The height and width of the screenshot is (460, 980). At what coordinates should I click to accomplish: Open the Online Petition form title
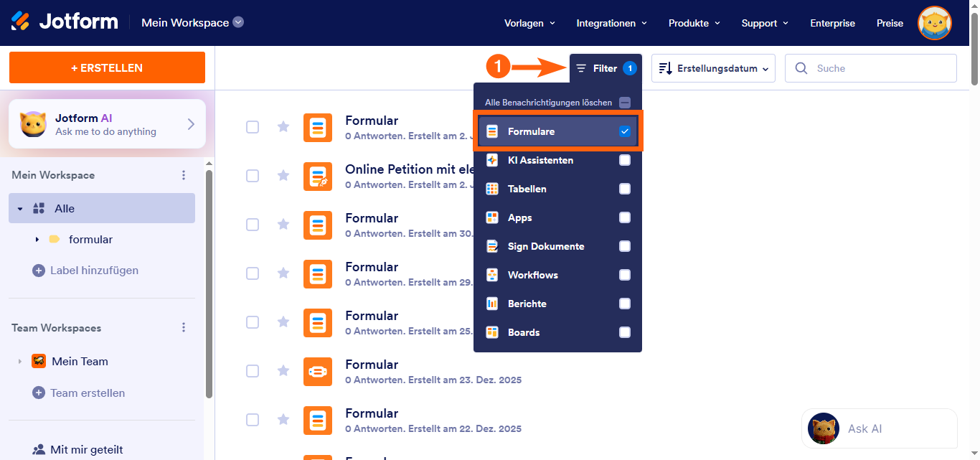(x=410, y=169)
